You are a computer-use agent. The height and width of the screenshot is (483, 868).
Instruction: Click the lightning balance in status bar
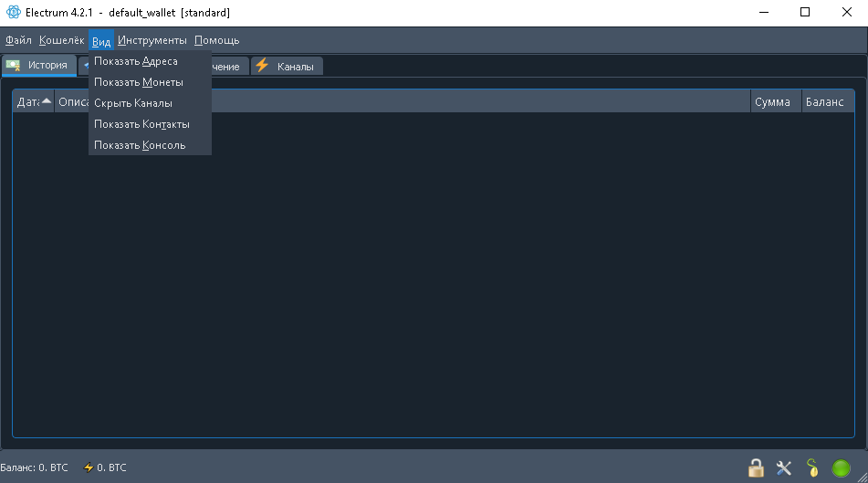[105, 467]
